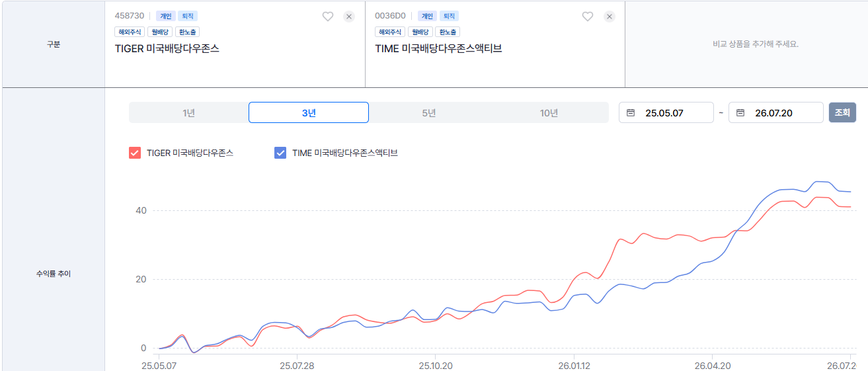Viewport: 868px width, 371px height.
Task: Open the calendar icon of start date 25.05.07
Action: (x=631, y=113)
